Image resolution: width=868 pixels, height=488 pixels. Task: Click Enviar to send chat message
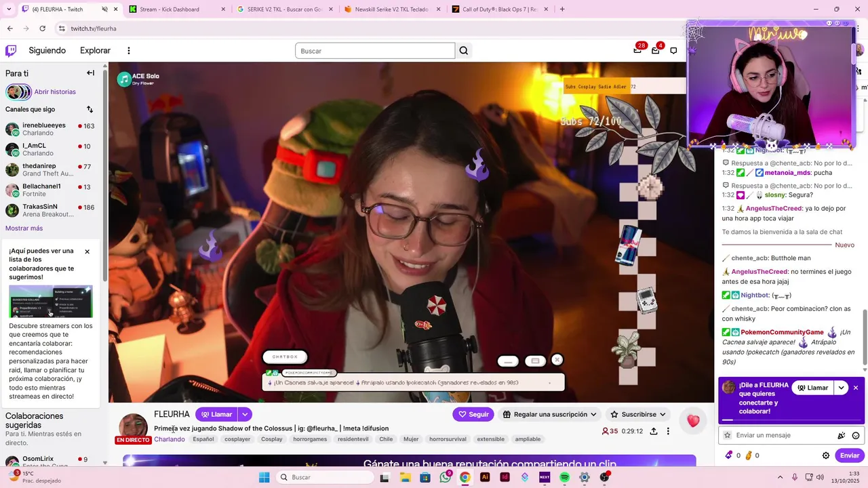pos(849,455)
